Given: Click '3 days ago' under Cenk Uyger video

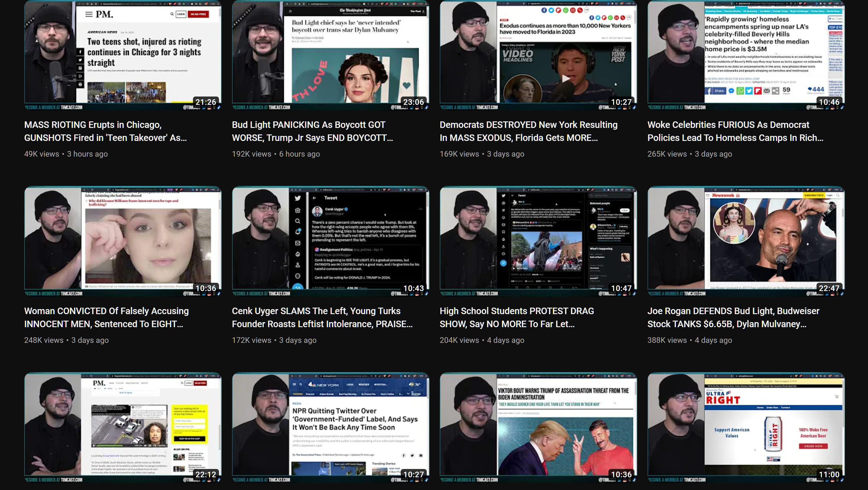Looking at the screenshot, I should [298, 340].
